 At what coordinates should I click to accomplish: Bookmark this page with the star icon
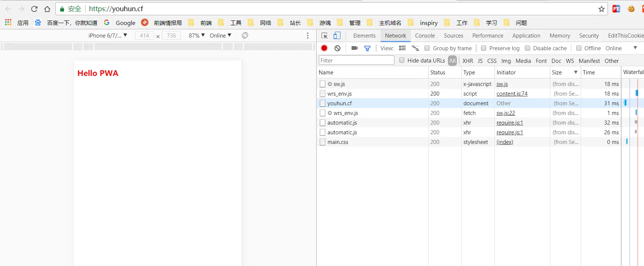601,9
